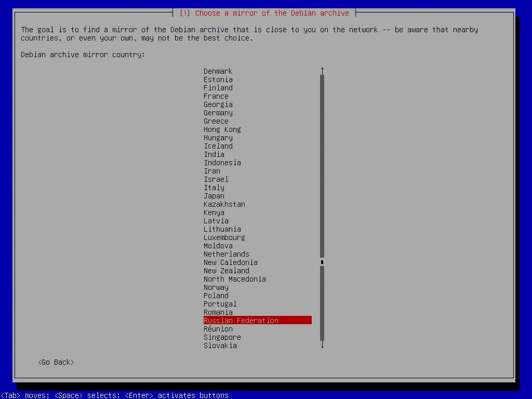
Task: Click the scrollbar down arrow
Action: pyautogui.click(x=322, y=345)
